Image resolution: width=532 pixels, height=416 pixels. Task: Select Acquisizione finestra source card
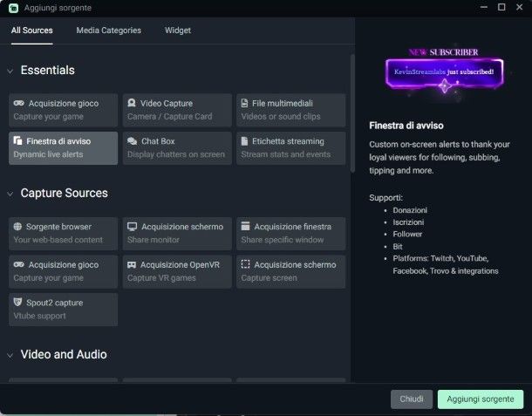tap(290, 234)
